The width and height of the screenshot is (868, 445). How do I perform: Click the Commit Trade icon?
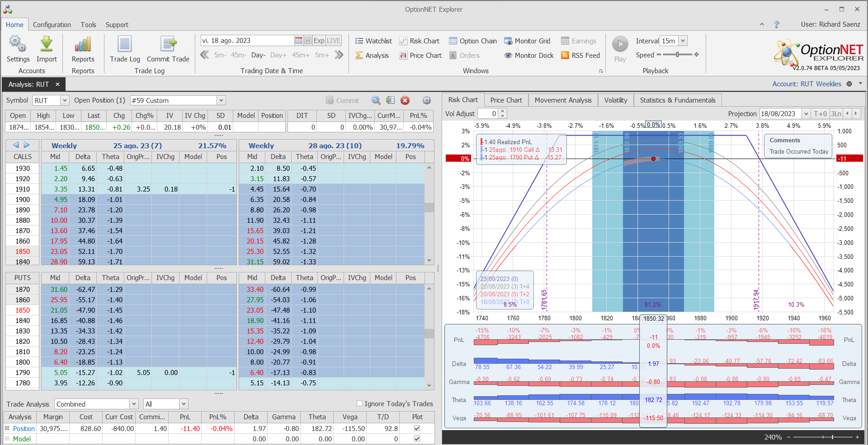(x=168, y=45)
